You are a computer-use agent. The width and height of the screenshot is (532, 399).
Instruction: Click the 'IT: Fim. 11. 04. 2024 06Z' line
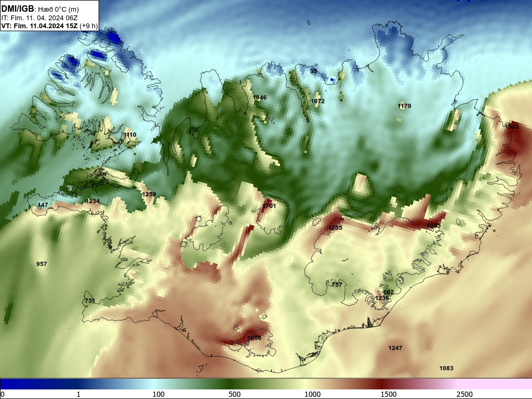click(x=39, y=18)
